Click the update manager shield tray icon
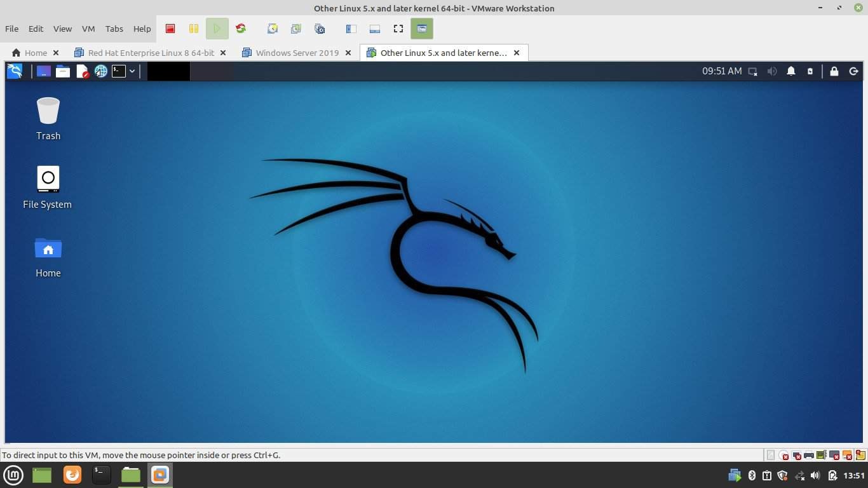 [x=783, y=475]
